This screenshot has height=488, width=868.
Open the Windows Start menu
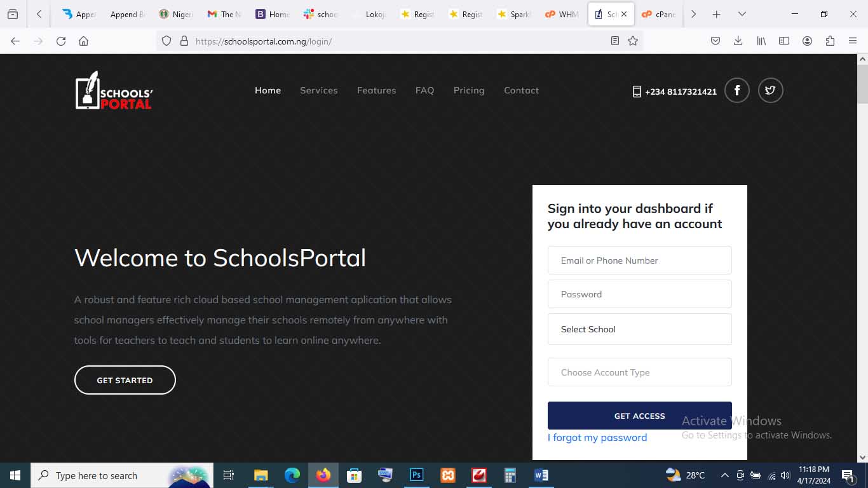[x=15, y=475]
